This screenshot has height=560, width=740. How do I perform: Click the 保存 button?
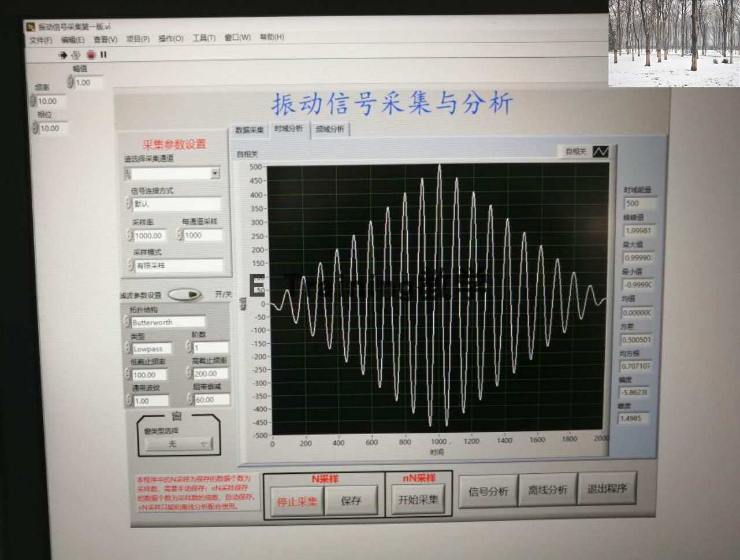click(351, 499)
